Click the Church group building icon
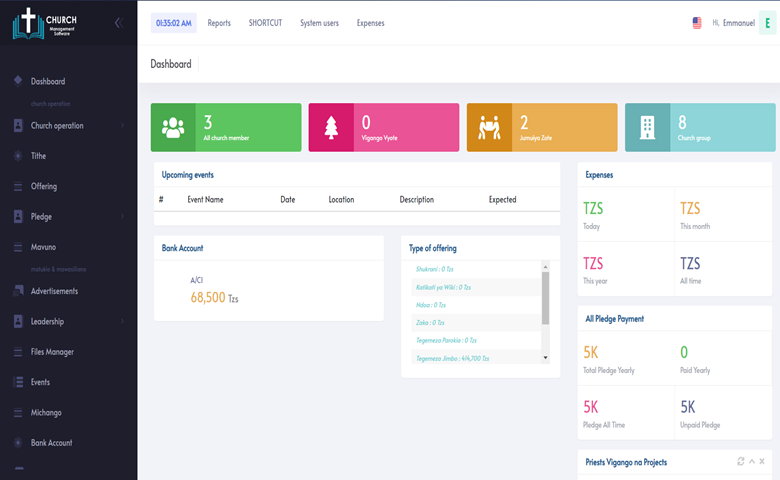 [x=647, y=127]
